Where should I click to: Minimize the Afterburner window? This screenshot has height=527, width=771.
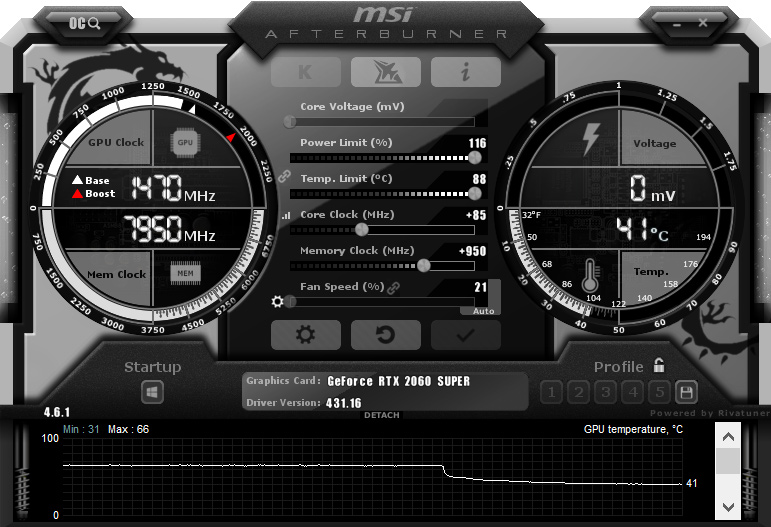click(x=677, y=24)
